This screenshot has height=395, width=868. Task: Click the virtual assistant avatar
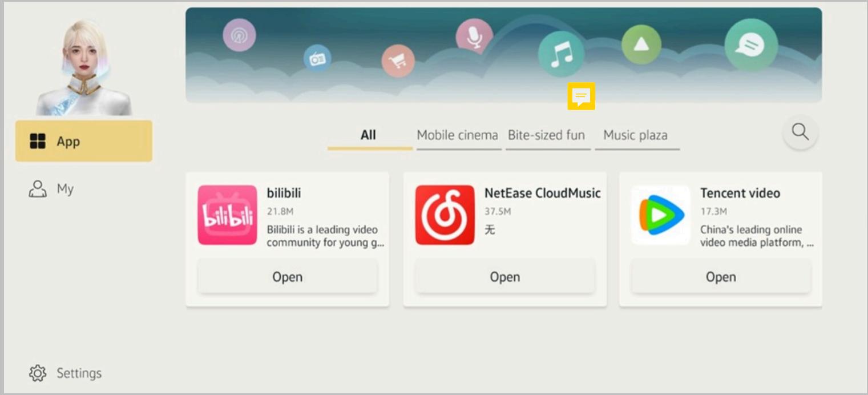tap(84, 67)
